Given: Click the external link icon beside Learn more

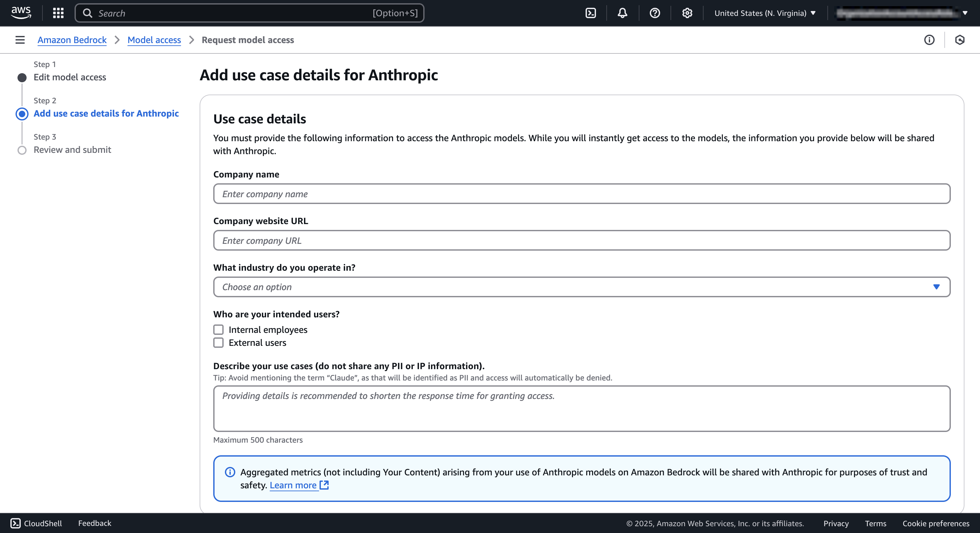Looking at the screenshot, I should coord(324,485).
